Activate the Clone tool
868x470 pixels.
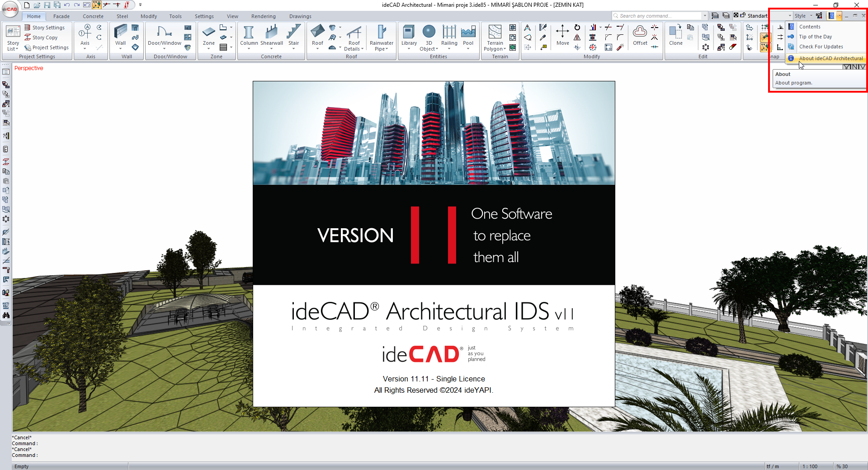click(x=676, y=35)
